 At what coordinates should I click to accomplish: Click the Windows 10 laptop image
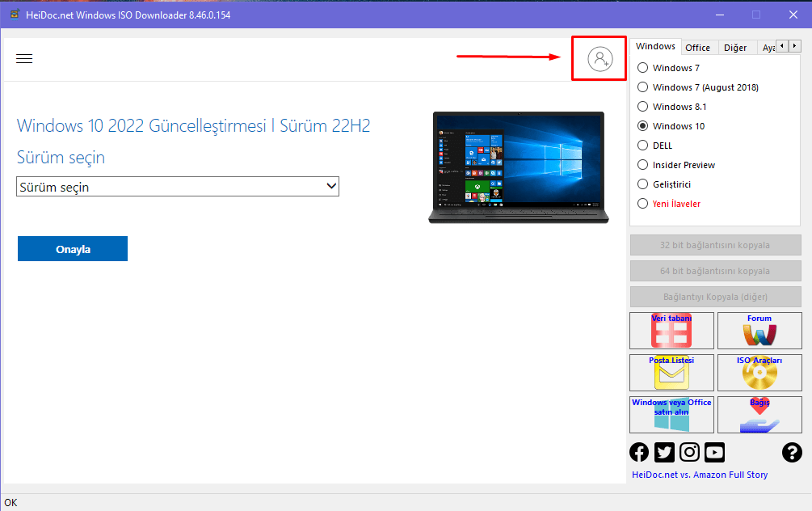[x=519, y=167]
